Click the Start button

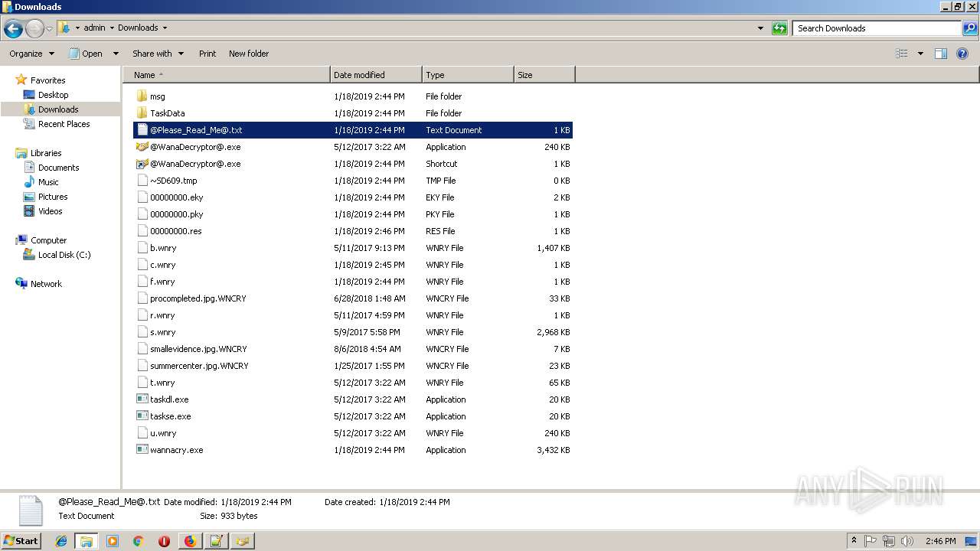click(x=21, y=540)
